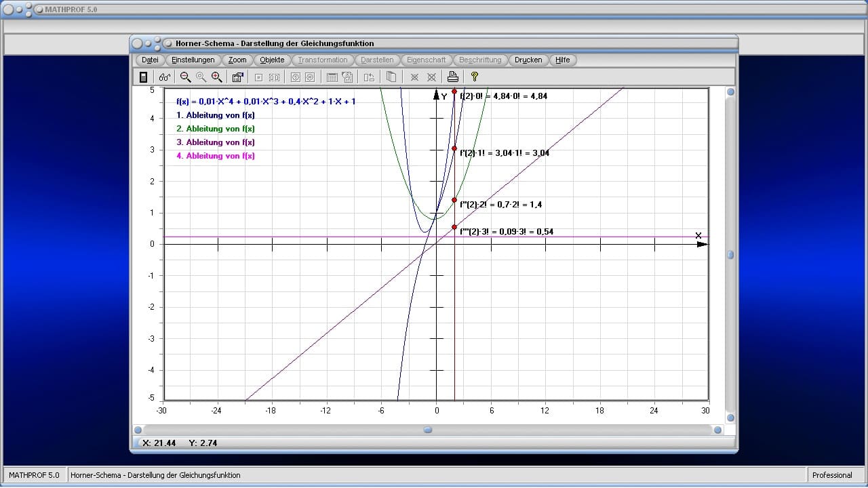Click the horizontal slider's center thumb
This screenshot has height=488, width=868.
point(428,430)
